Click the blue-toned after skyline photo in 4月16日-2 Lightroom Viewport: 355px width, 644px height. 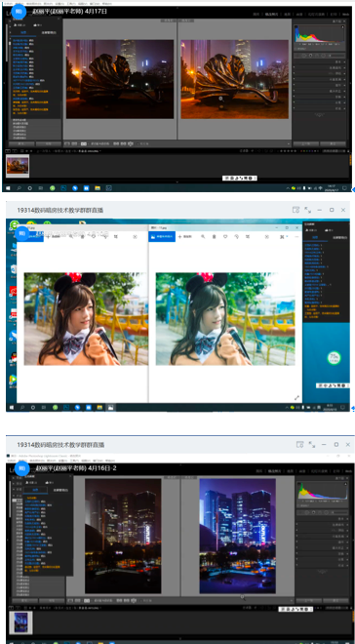click(238, 536)
